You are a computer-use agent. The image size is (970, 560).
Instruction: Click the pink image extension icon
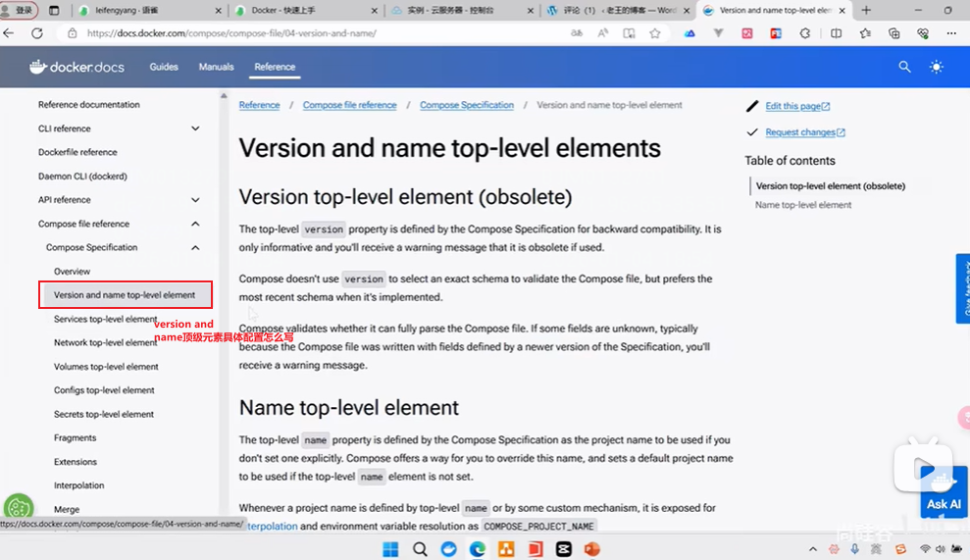pos(747,33)
